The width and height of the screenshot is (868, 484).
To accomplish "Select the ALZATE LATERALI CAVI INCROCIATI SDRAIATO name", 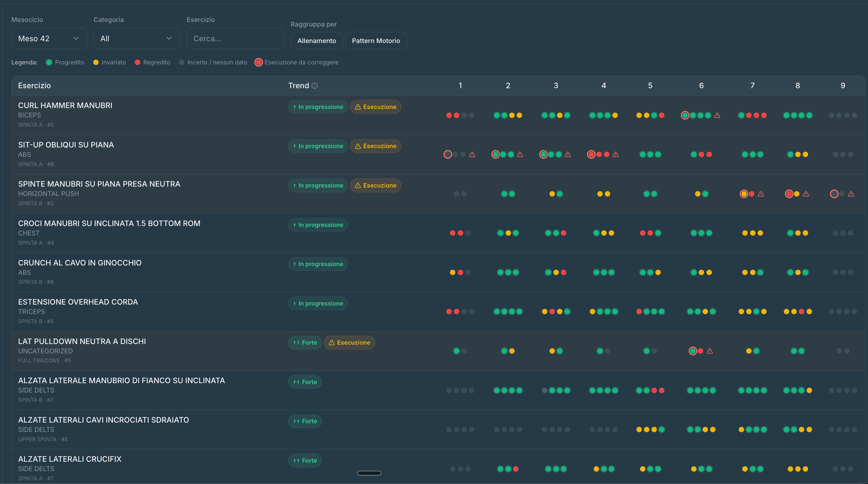I will (x=103, y=420).
